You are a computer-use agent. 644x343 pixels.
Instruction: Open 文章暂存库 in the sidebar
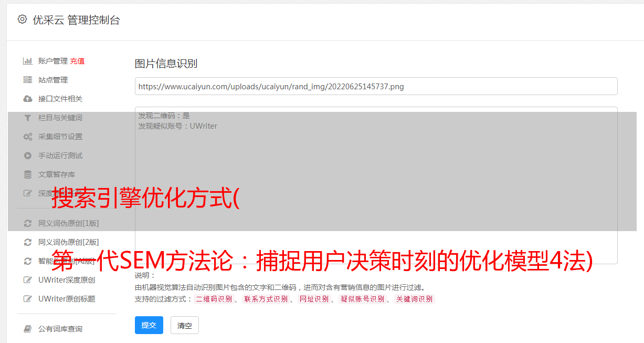[x=57, y=174]
